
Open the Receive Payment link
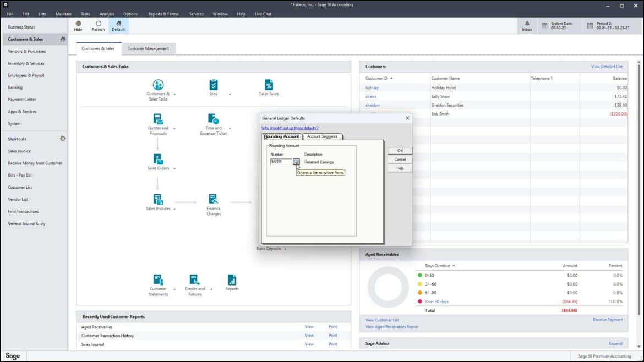pos(608,320)
